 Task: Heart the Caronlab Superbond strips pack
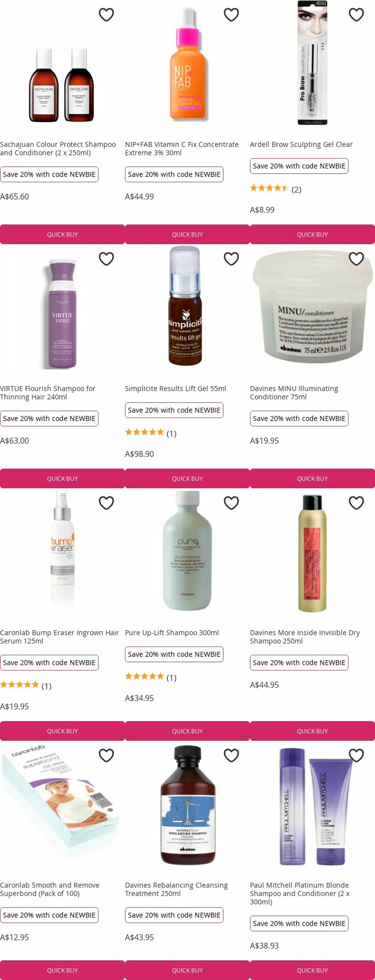tap(106, 755)
